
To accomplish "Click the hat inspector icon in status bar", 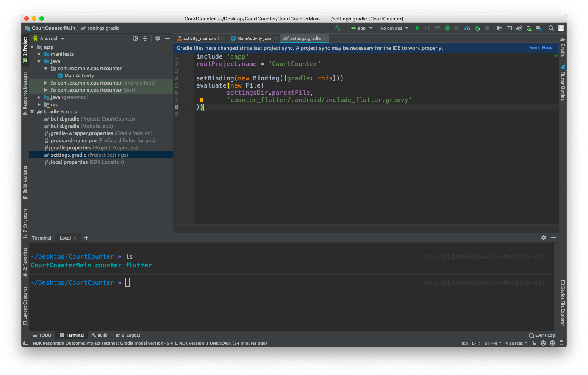I will [x=561, y=343].
